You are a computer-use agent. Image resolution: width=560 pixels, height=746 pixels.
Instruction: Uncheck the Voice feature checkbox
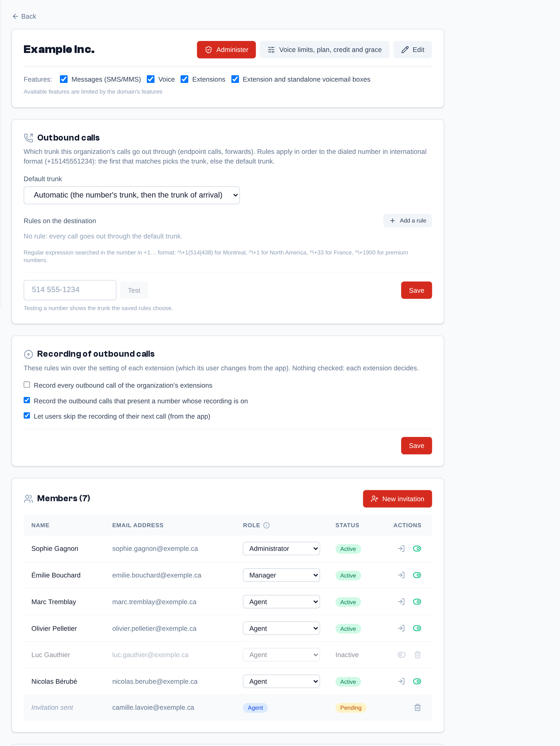pos(151,79)
